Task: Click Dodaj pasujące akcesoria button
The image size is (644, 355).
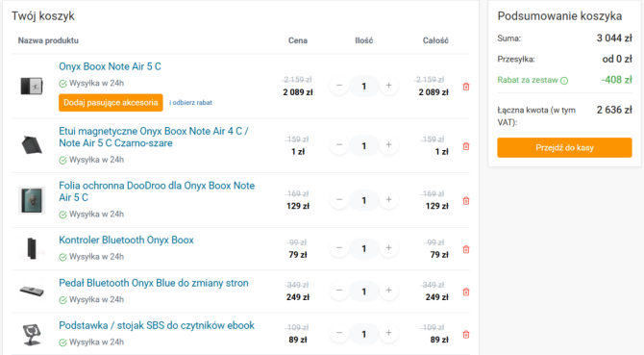Action: click(x=111, y=102)
